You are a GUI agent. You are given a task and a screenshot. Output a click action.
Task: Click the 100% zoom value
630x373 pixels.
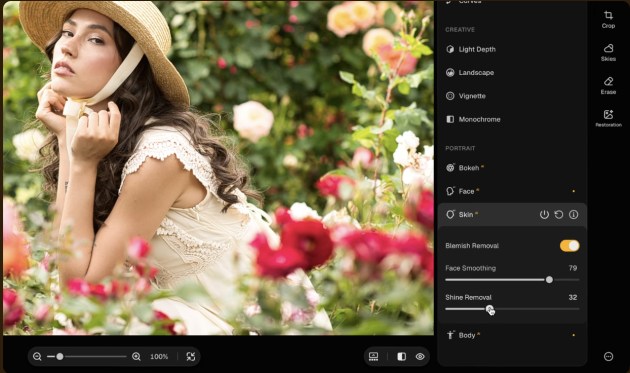(x=159, y=357)
